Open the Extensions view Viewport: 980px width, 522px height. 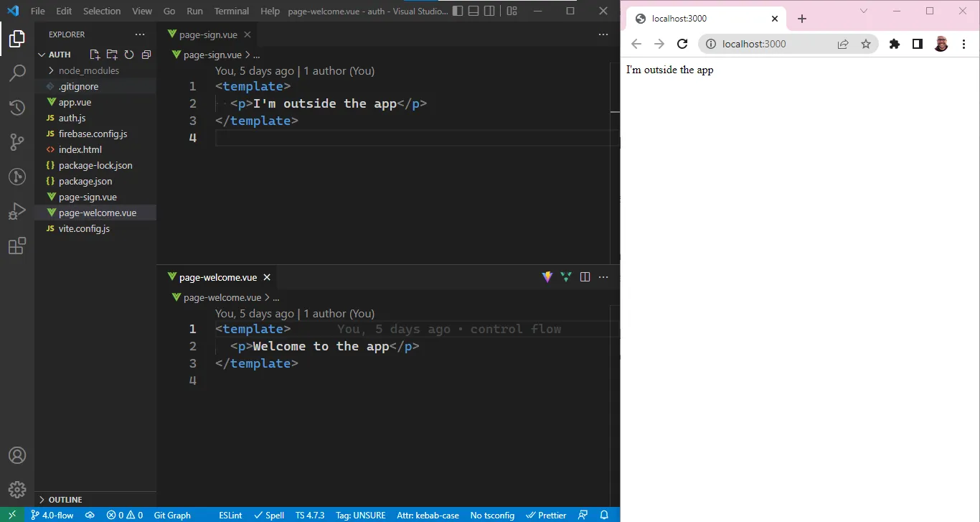(17, 246)
